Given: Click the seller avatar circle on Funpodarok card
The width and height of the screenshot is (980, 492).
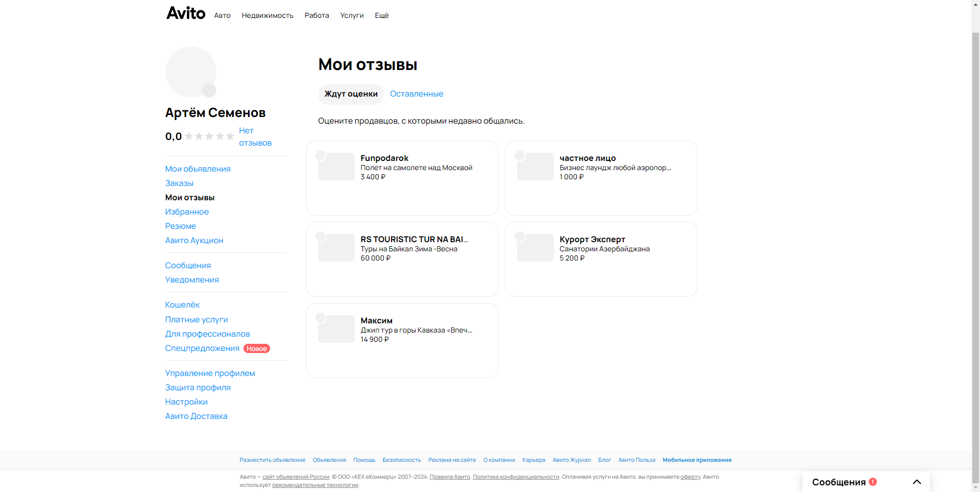Looking at the screenshot, I should 321,155.
